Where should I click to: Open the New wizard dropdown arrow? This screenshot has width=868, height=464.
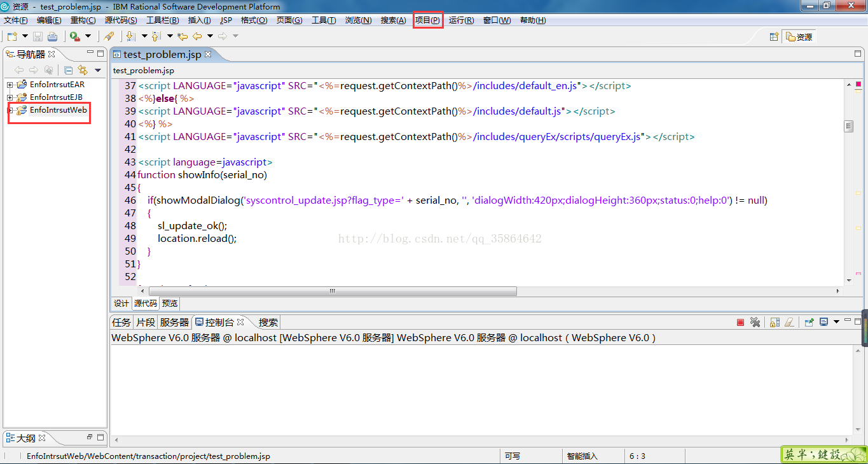25,36
